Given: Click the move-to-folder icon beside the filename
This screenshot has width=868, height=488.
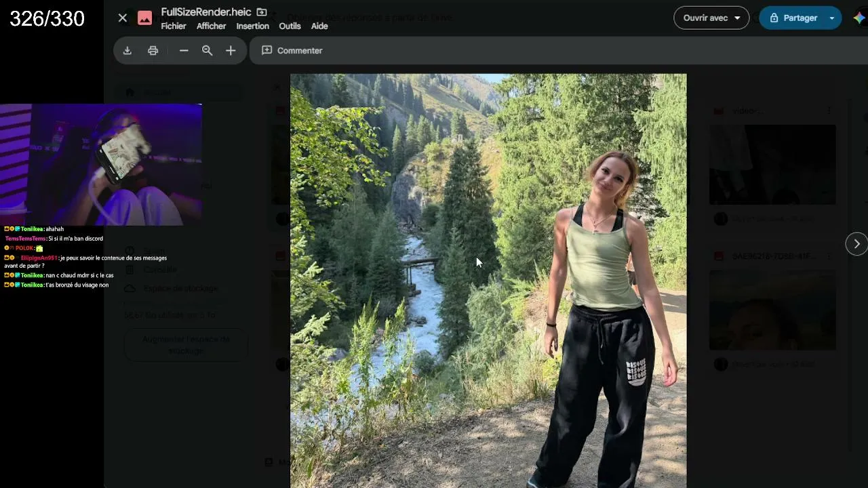Looking at the screenshot, I should click(x=262, y=12).
